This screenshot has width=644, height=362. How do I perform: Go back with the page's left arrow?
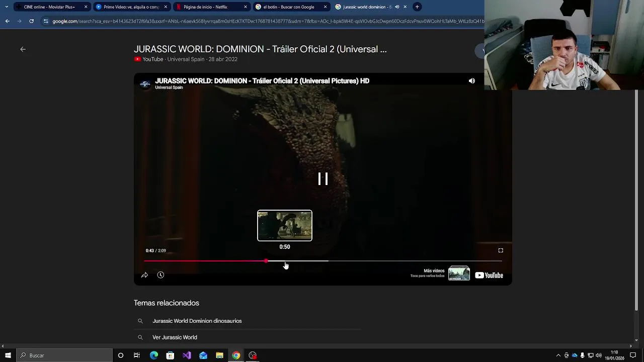click(x=23, y=49)
